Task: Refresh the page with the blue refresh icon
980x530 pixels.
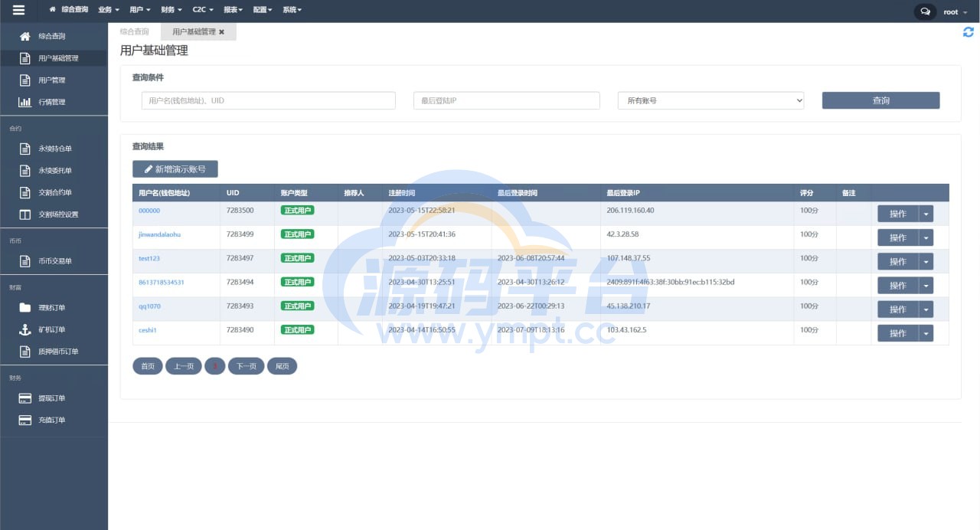Action: (969, 32)
